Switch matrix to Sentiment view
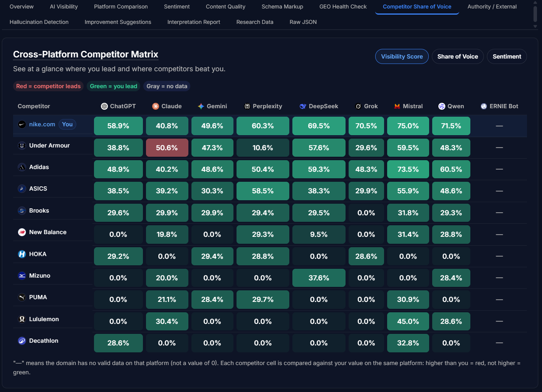Screen dimensions: 542x392 pos(507,57)
